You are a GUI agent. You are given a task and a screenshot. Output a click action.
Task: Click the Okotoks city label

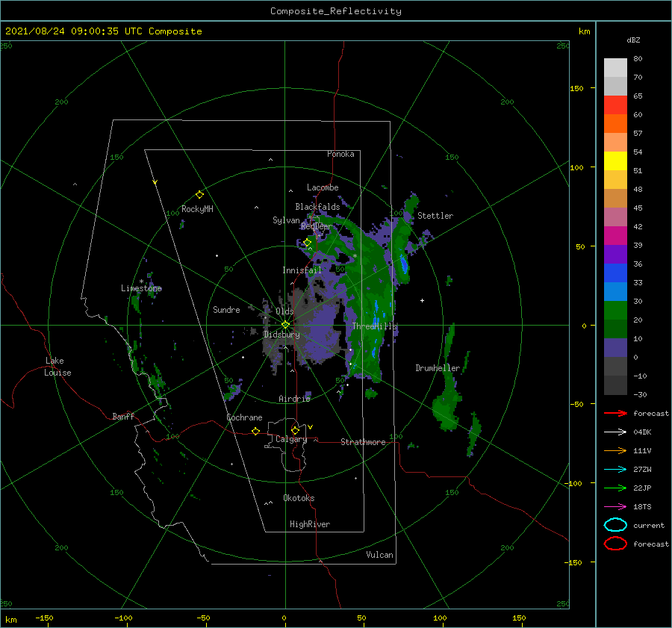pos(299,498)
